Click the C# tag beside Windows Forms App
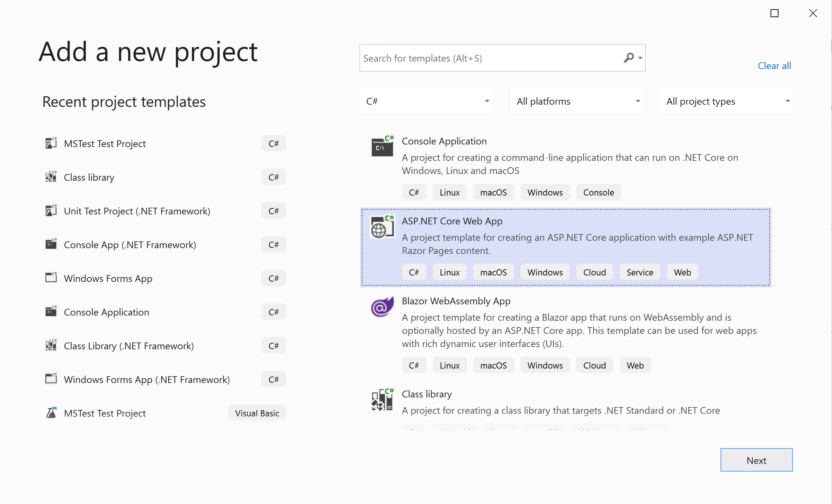Viewport: 832px width, 504px height. pyautogui.click(x=273, y=278)
